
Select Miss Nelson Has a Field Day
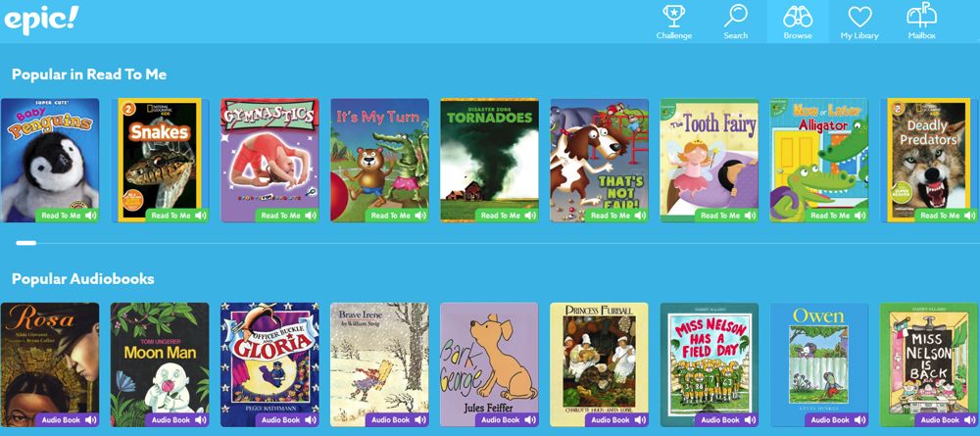(709, 364)
